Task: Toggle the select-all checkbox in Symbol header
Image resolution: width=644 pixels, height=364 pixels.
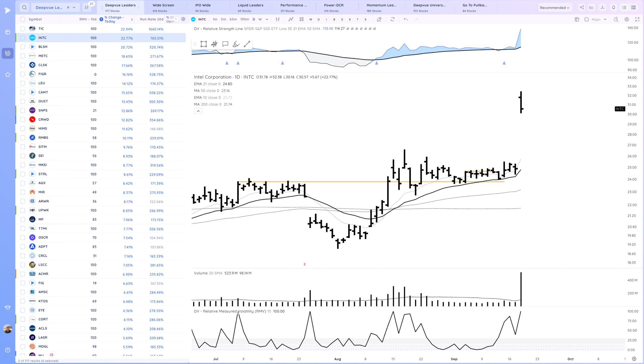Action: [23, 19]
